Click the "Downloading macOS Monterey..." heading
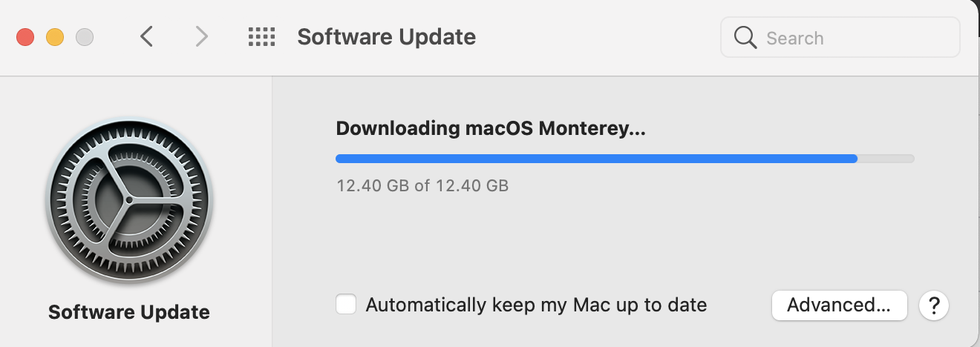980x347 pixels. [491, 128]
